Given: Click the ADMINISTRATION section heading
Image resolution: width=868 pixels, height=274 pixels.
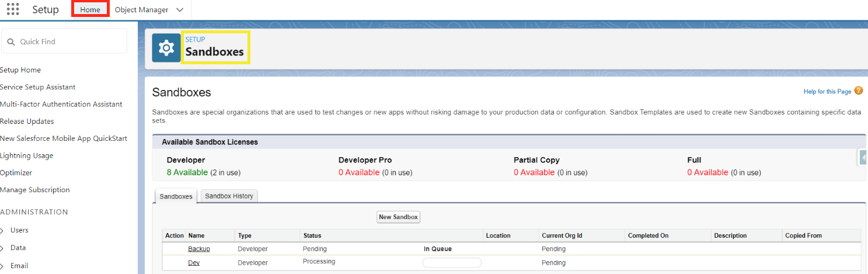Looking at the screenshot, I should [x=34, y=212].
